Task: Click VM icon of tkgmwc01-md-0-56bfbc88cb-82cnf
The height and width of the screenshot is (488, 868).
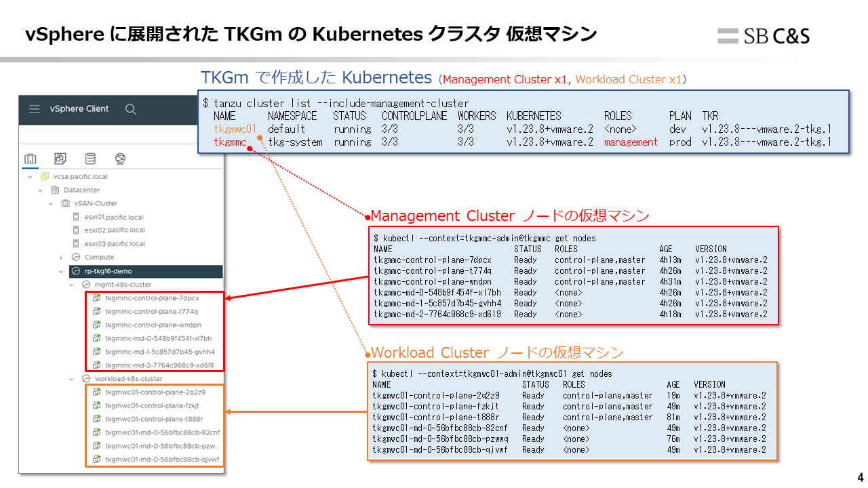Action: pyautogui.click(x=96, y=432)
